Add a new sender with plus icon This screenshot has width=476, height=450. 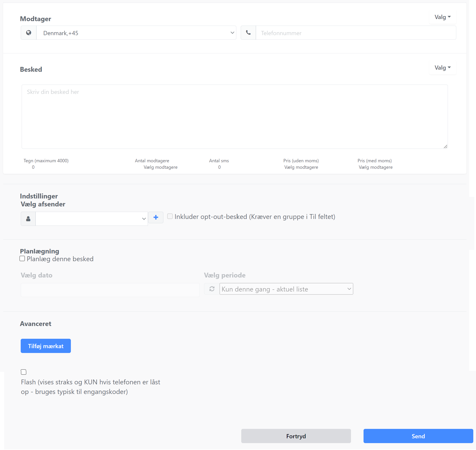156,217
